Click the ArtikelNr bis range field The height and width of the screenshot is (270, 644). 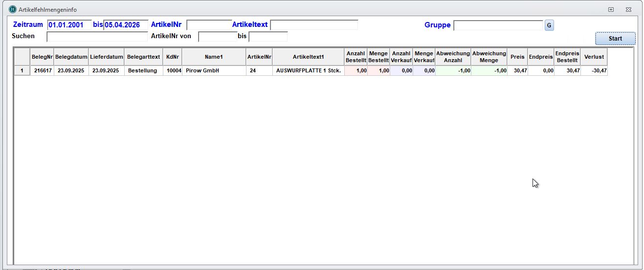tap(268, 37)
